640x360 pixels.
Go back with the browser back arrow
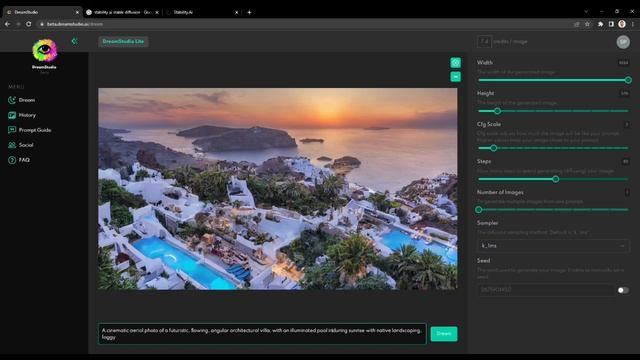pyautogui.click(x=7, y=24)
